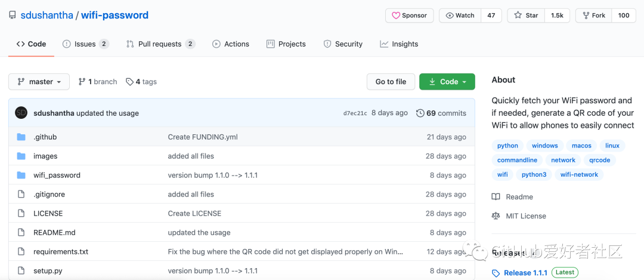View the 4 tags link
Viewport: 644px width, 280px height.
[141, 82]
